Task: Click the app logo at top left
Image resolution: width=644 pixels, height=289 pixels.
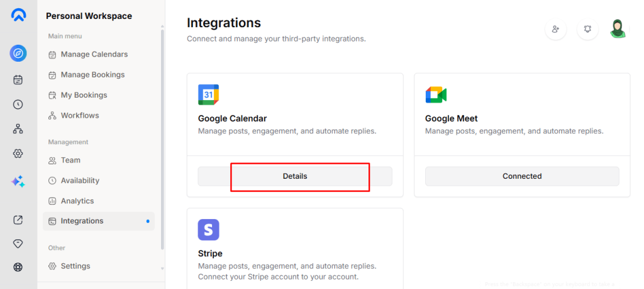Action: tap(18, 15)
